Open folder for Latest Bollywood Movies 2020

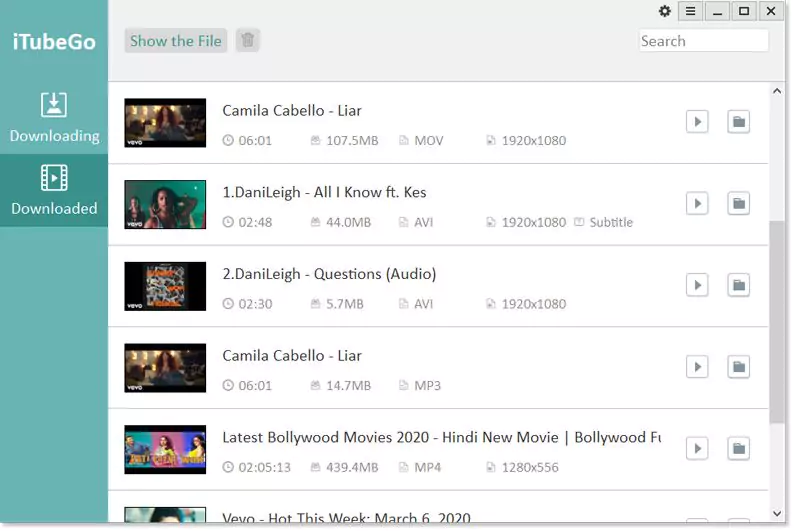738,448
